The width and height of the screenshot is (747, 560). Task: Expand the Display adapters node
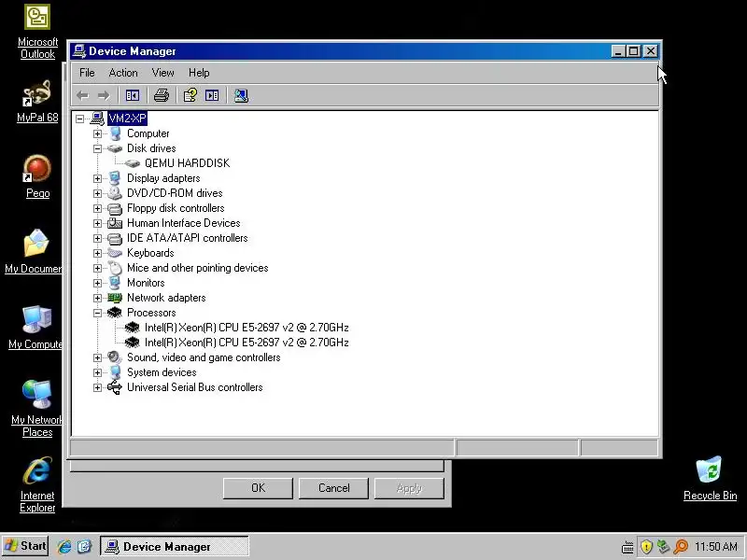97,178
